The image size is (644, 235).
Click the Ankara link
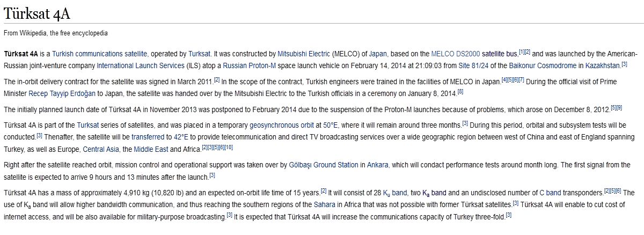(x=378, y=164)
